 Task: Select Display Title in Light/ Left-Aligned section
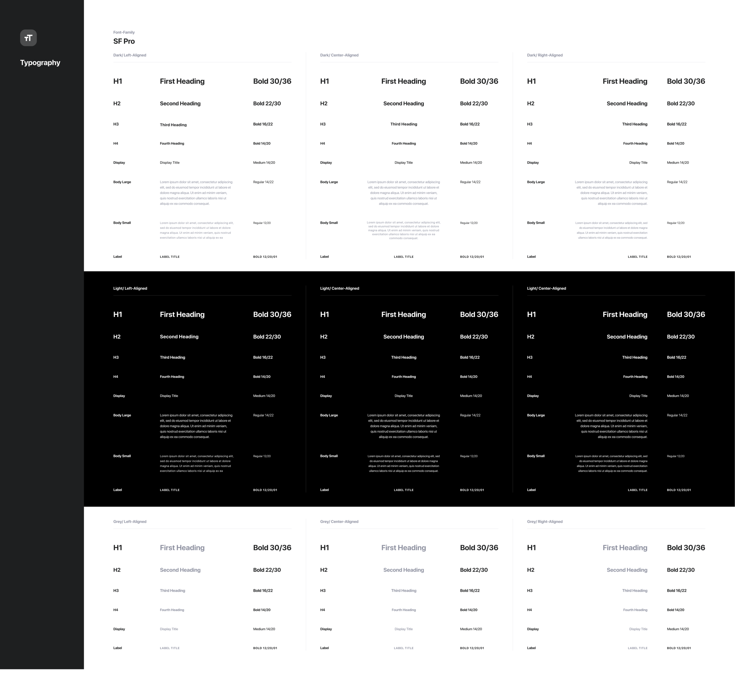tap(169, 396)
